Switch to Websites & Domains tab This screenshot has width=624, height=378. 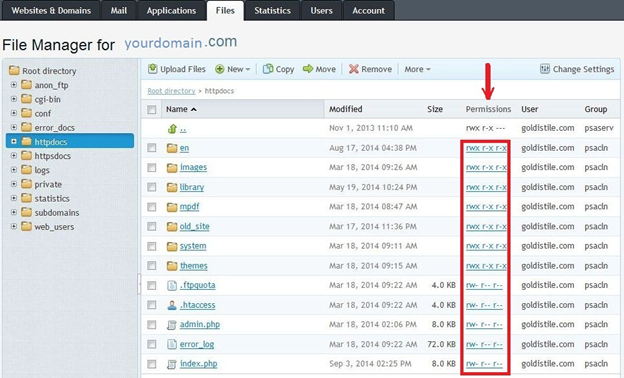[51, 10]
